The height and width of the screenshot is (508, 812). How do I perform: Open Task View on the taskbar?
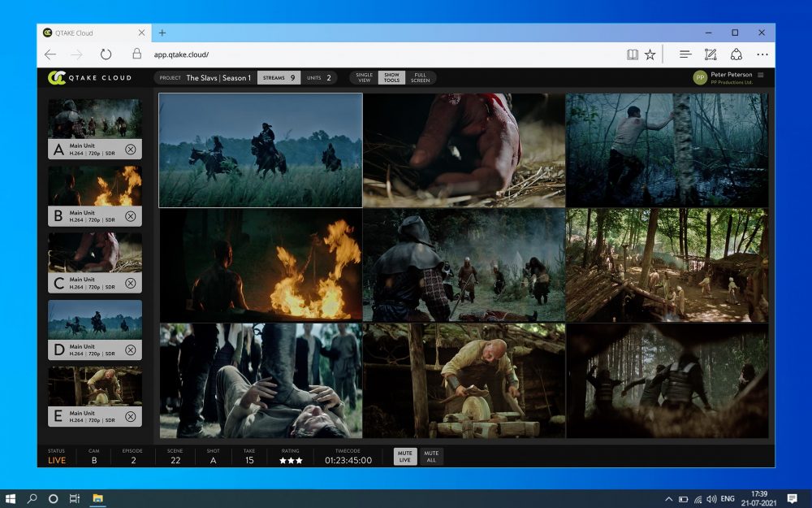click(x=75, y=499)
